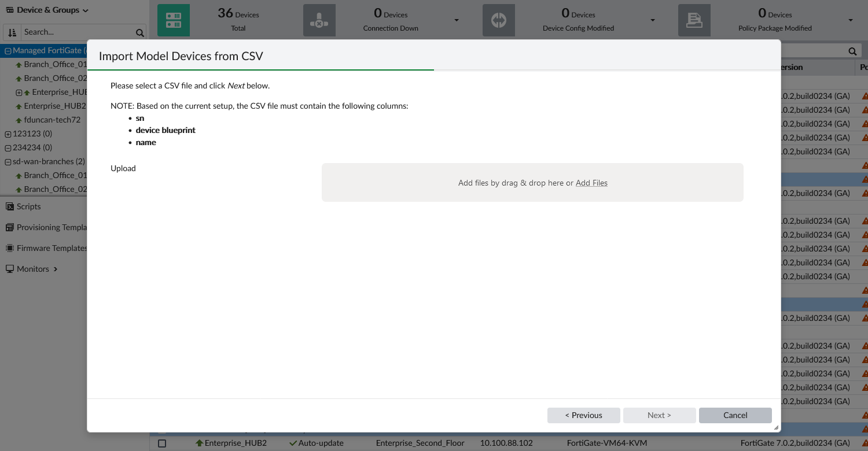The image size is (868, 451).
Task: Click the dialog resize grip corner
Action: pyautogui.click(x=776, y=427)
